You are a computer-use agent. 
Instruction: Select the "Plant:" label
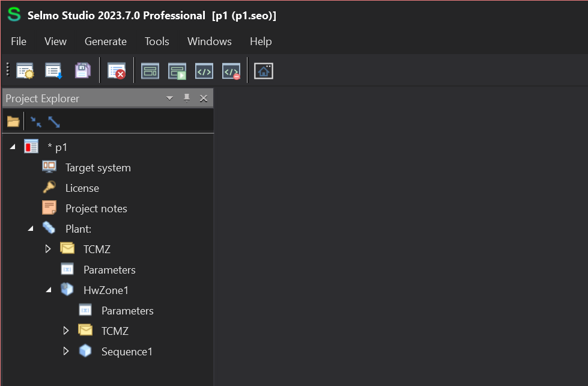[x=78, y=228]
